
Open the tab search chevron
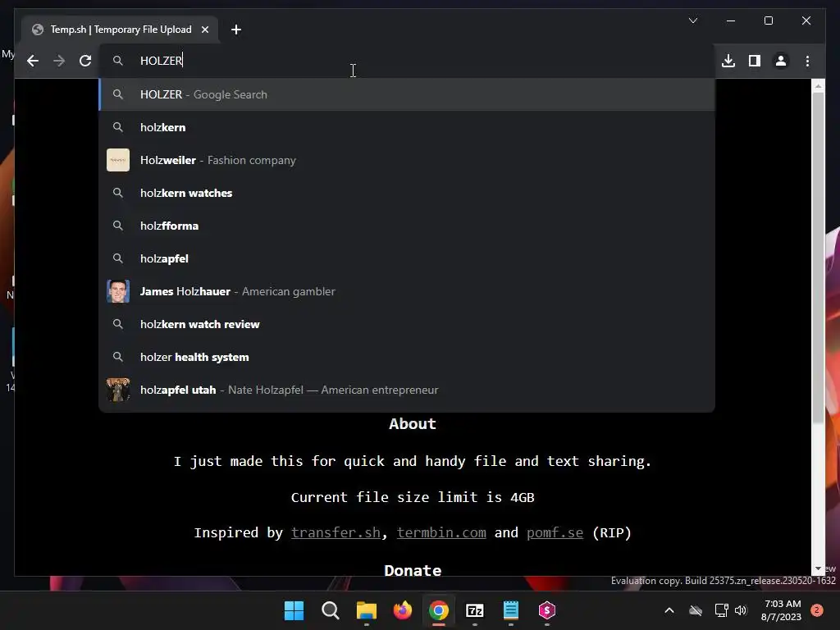[x=692, y=21]
